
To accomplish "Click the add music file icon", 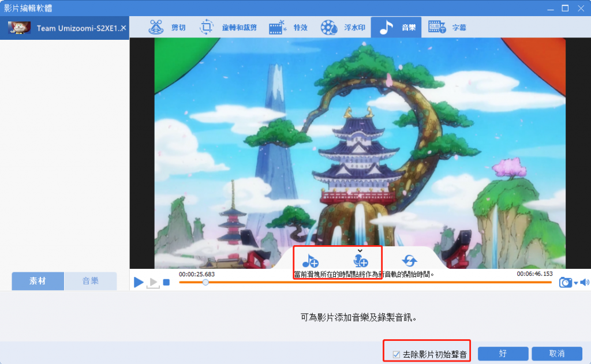I will click(310, 260).
